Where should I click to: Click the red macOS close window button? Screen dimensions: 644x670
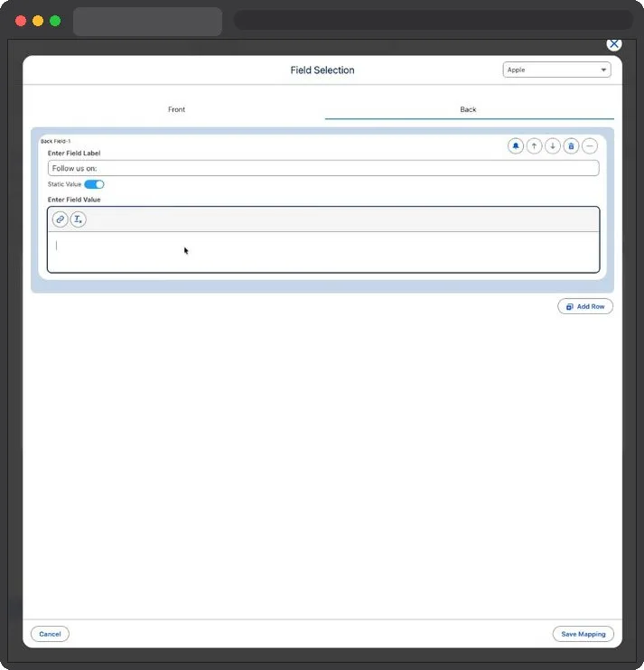click(x=21, y=21)
